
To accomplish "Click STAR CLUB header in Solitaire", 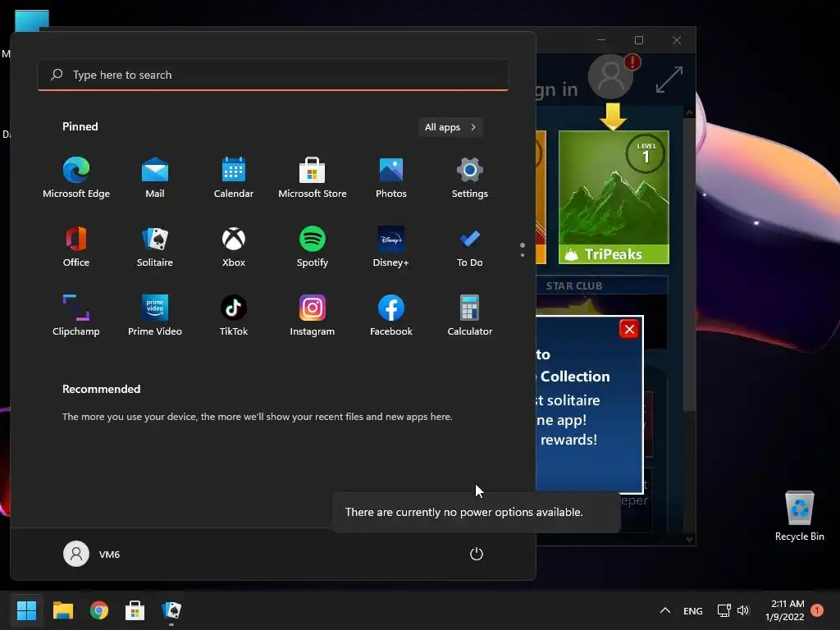I will pos(573,286).
